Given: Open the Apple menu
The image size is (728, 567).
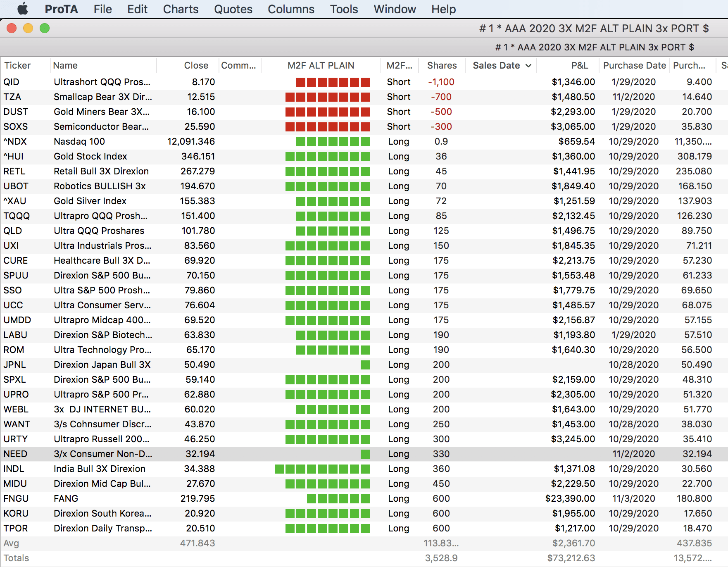Looking at the screenshot, I should [23, 9].
